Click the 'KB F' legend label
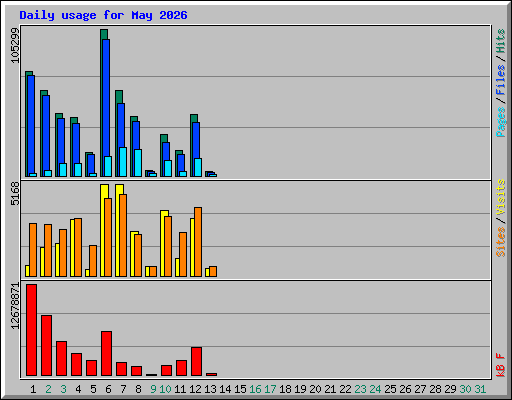This screenshot has width=512, height=400. point(500,365)
